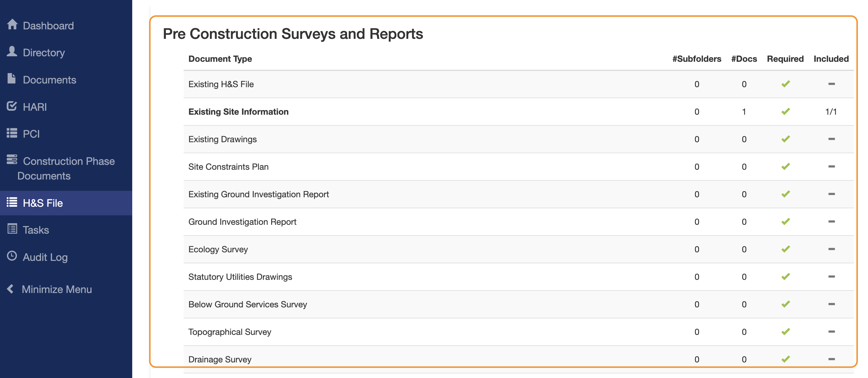Expand the Existing Site Information folder row
The height and width of the screenshot is (378, 868).
tap(238, 111)
